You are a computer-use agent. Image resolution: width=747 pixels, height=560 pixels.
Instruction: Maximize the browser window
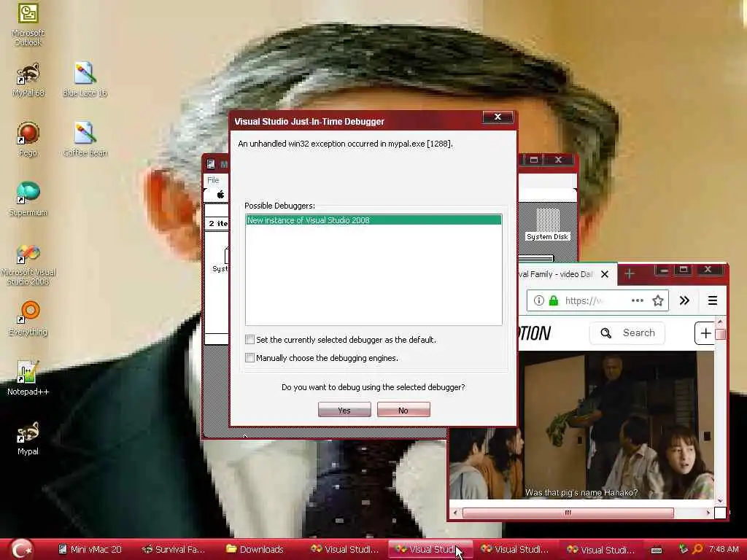tap(684, 271)
